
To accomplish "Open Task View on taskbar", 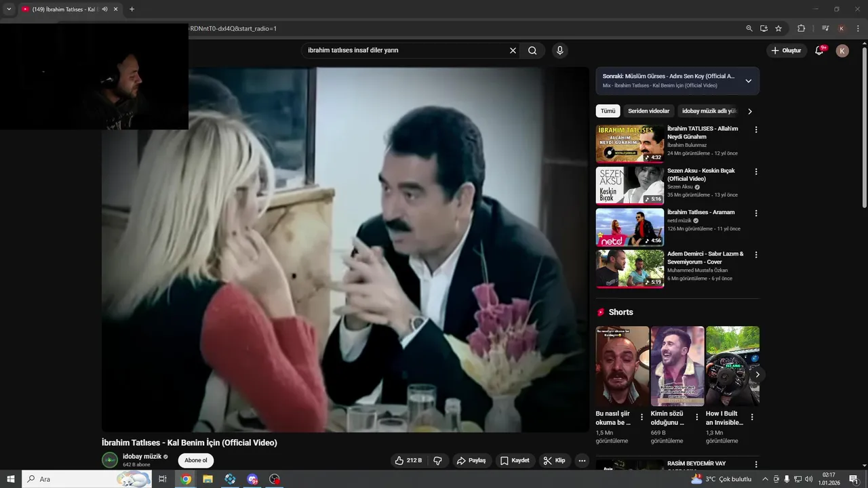I will pos(163,479).
